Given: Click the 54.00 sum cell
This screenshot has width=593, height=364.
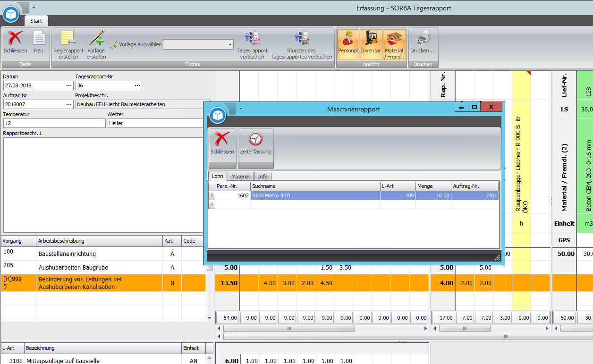Looking at the screenshot, I should tap(228, 318).
